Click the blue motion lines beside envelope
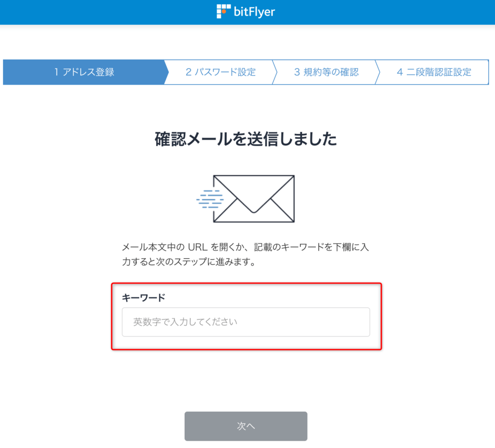Viewport: 495px width, 448px height. click(x=210, y=199)
